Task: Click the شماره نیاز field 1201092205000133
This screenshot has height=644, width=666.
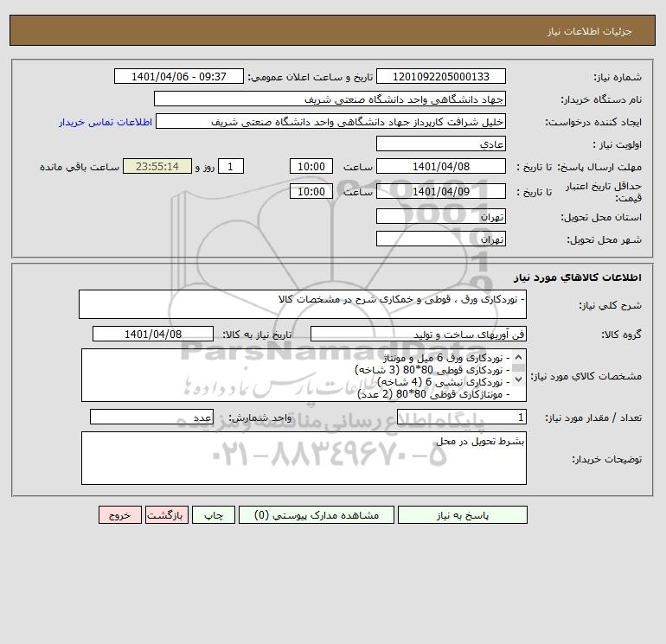Action: tap(441, 76)
